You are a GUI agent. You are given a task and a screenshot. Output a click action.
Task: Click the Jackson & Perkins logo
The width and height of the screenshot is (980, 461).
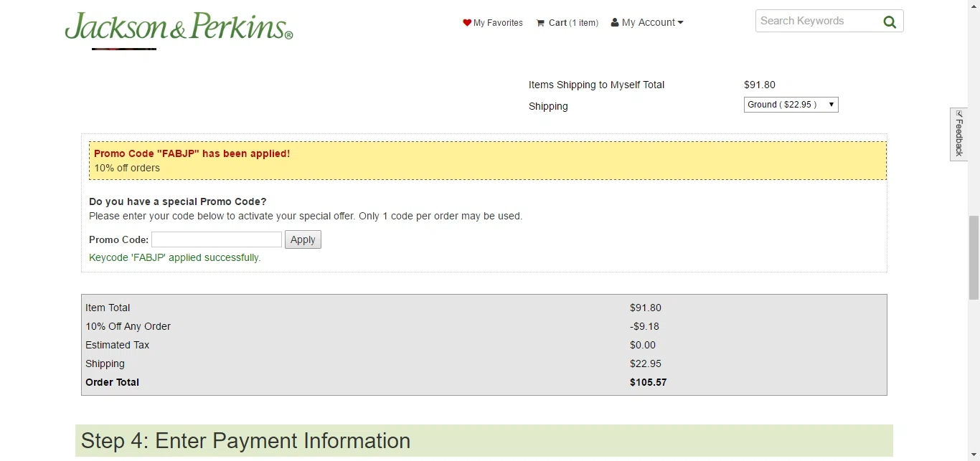pyautogui.click(x=179, y=26)
